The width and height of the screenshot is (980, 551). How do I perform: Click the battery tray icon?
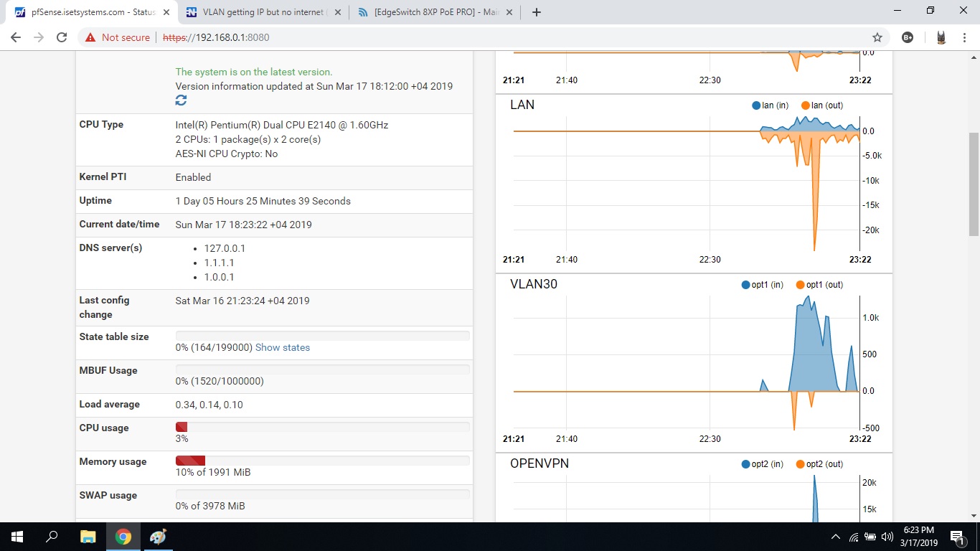click(870, 537)
